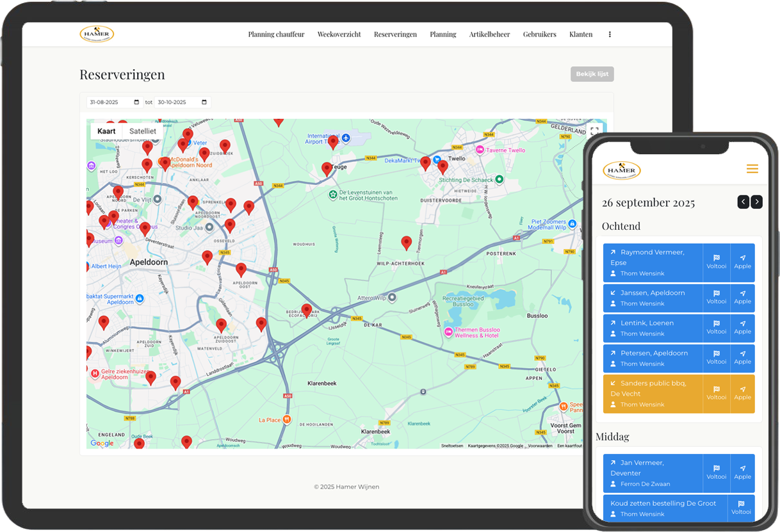Open Weekoverzicht in the navigation
The height and width of the screenshot is (532, 780).
(339, 35)
